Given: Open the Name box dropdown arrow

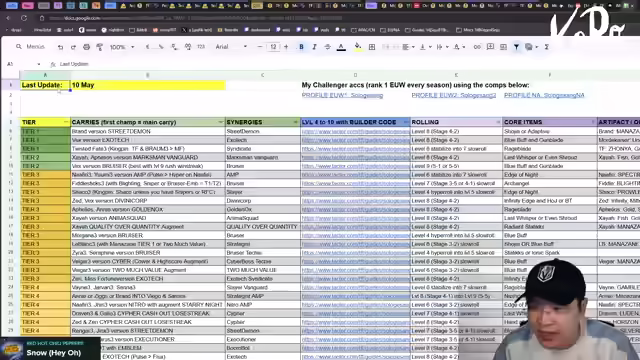Looking at the screenshot, I should click(x=39, y=64).
